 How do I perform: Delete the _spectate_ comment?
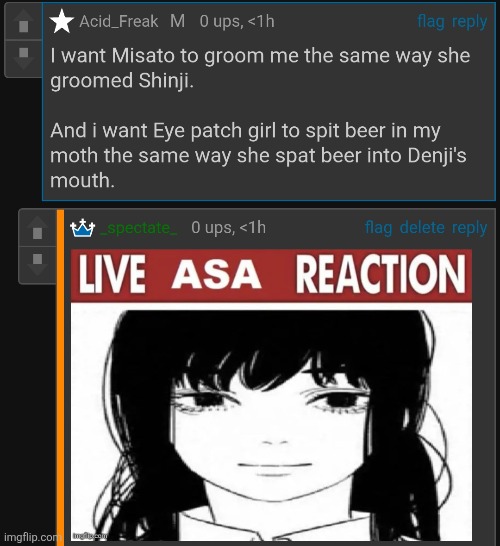422,228
